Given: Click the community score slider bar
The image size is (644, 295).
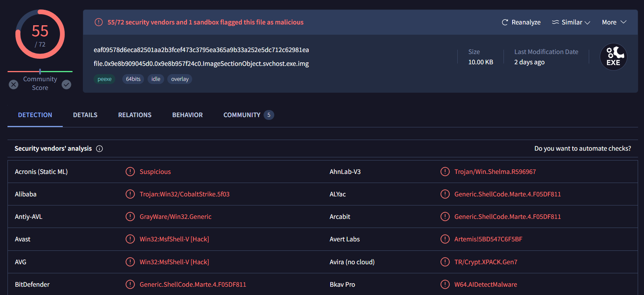Looking at the screenshot, I should click(x=40, y=71).
